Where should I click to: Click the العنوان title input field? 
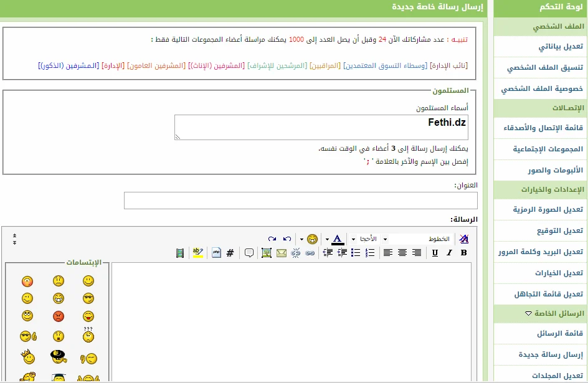(300, 201)
